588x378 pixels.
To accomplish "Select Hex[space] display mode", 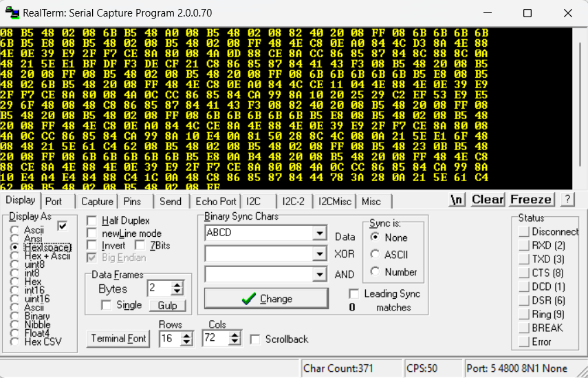I will point(15,247).
